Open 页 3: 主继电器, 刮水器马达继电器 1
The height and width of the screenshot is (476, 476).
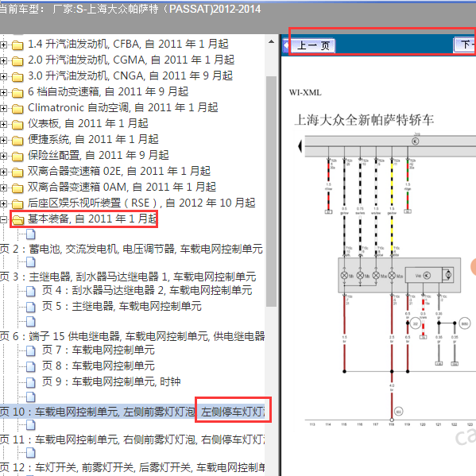(x=128, y=277)
